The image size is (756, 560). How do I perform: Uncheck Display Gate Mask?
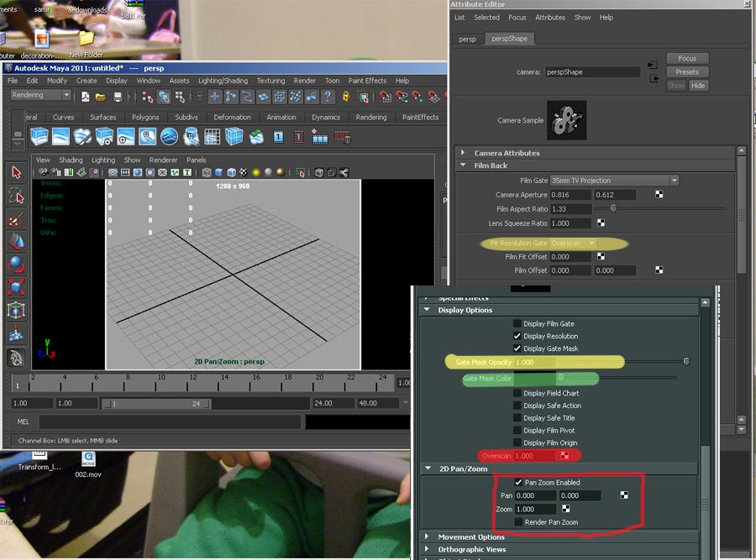(517, 348)
